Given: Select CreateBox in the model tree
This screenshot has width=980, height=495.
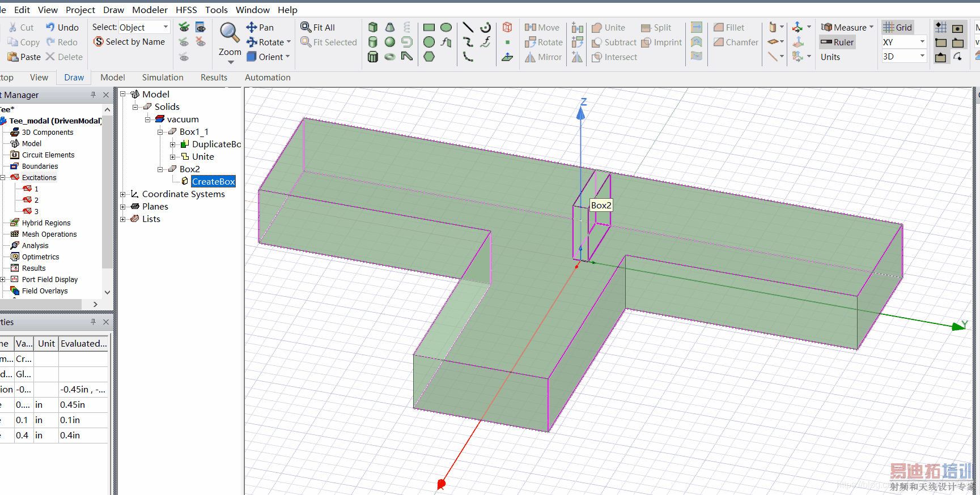Looking at the screenshot, I should (x=213, y=182).
